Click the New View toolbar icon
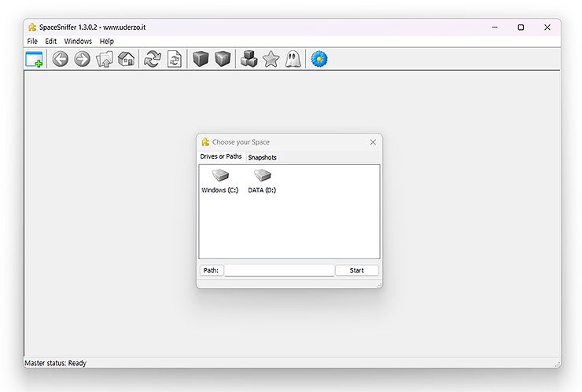 [x=34, y=60]
